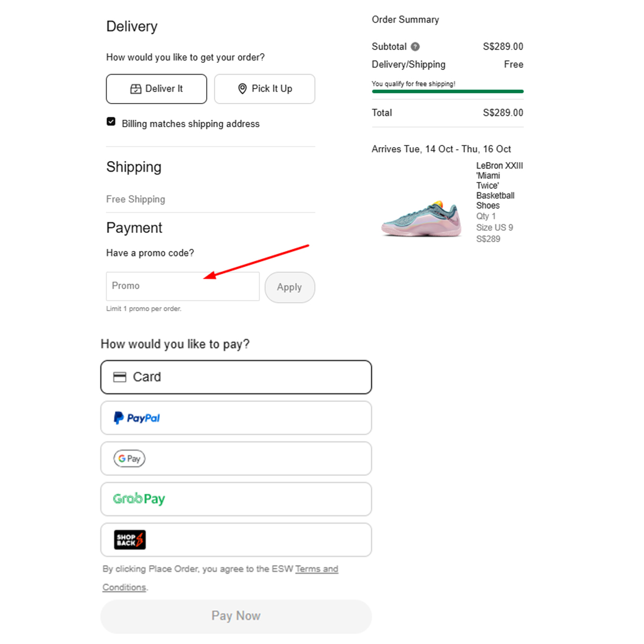Switch to Pick It Up option
Screen dimensions: 644x644
[265, 89]
